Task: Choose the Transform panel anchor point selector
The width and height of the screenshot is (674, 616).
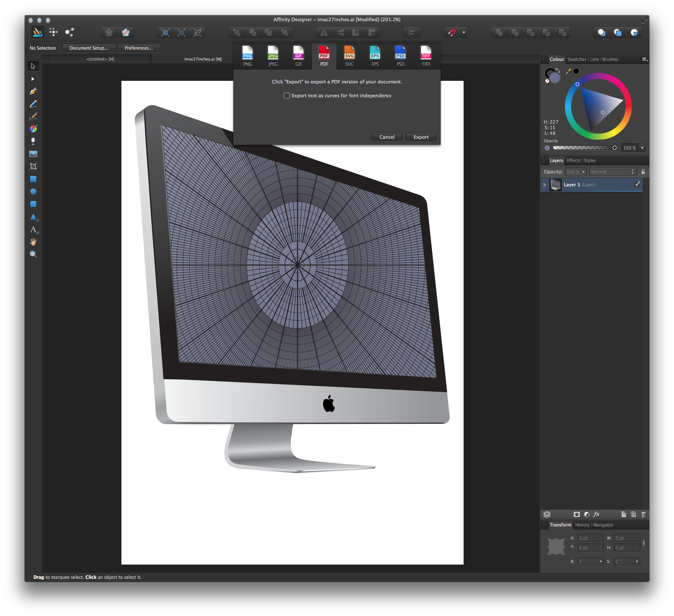Action: click(556, 546)
